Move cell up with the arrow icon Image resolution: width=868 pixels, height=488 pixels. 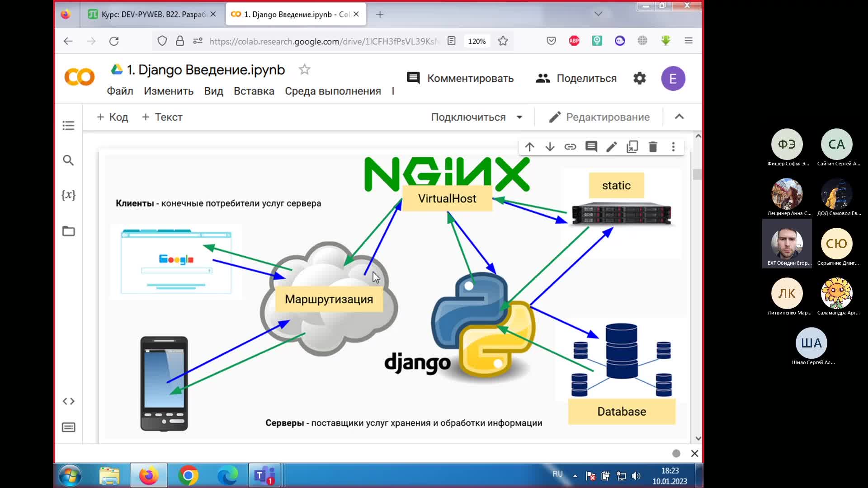529,147
